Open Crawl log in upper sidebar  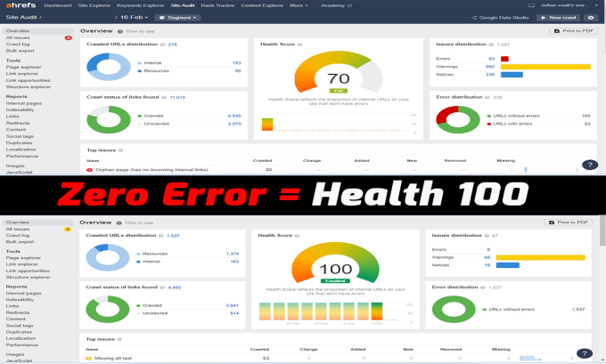[18, 44]
